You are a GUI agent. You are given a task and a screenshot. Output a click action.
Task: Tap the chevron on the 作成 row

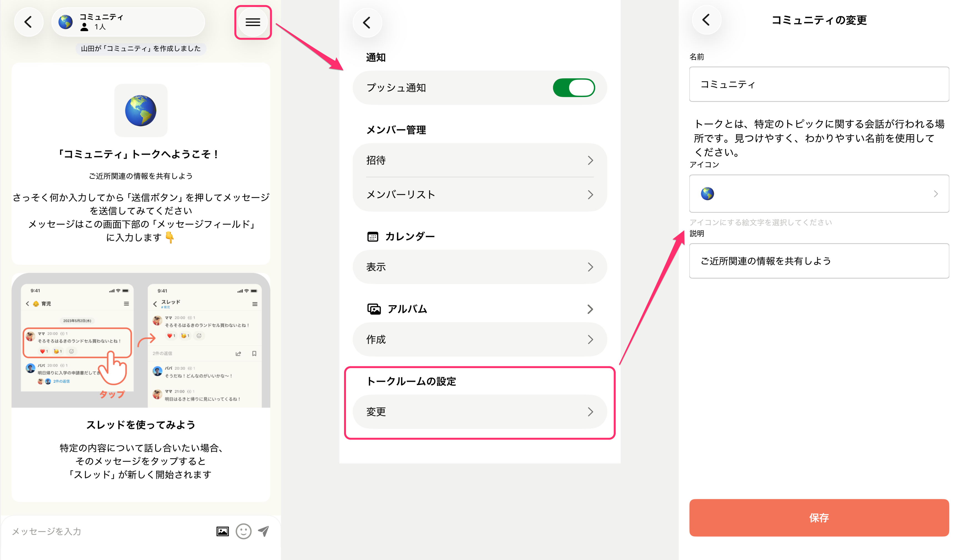(590, 339)
